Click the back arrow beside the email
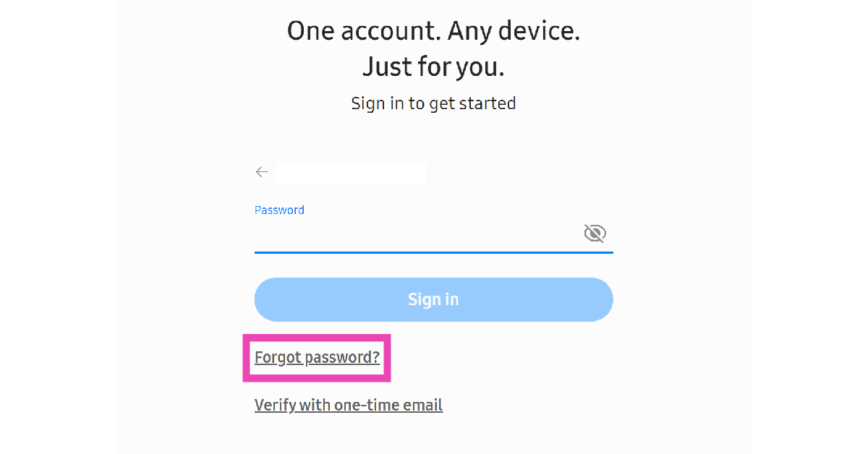868x454 pixels. (262, 172)
